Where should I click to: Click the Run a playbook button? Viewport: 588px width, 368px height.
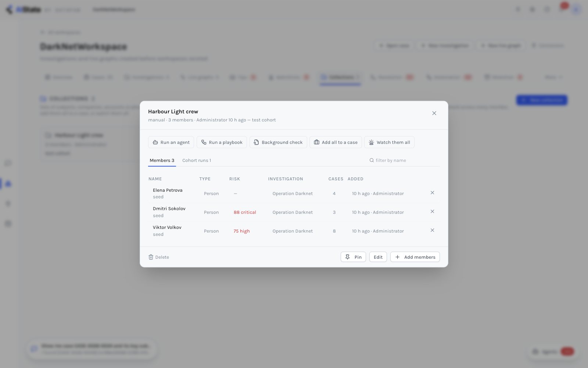222,142
